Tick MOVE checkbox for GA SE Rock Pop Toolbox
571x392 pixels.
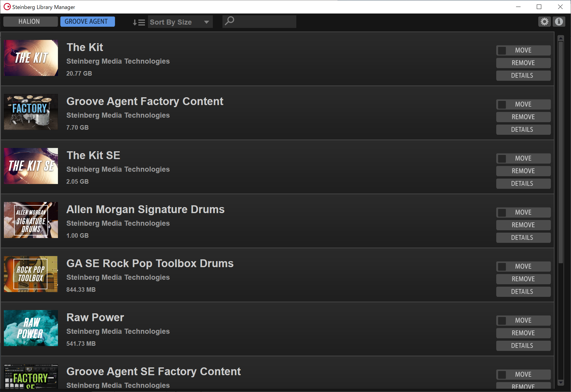click(502, 267)
